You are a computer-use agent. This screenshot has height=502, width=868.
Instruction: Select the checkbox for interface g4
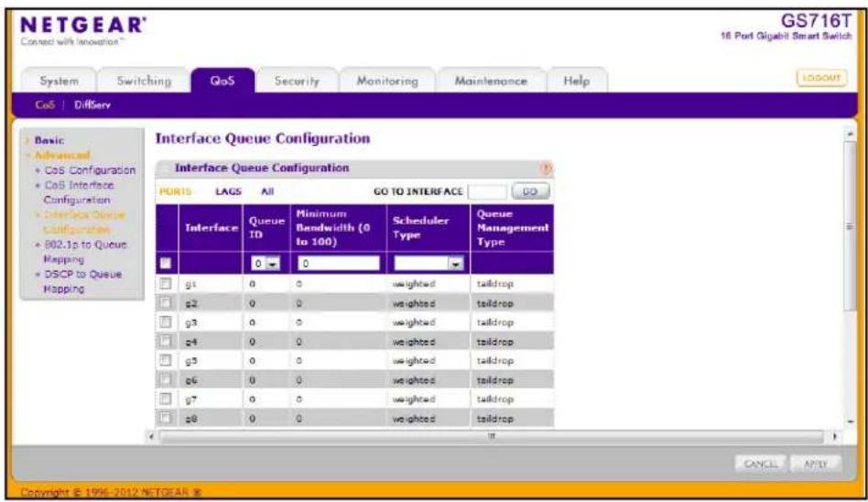tap(166, 342)
